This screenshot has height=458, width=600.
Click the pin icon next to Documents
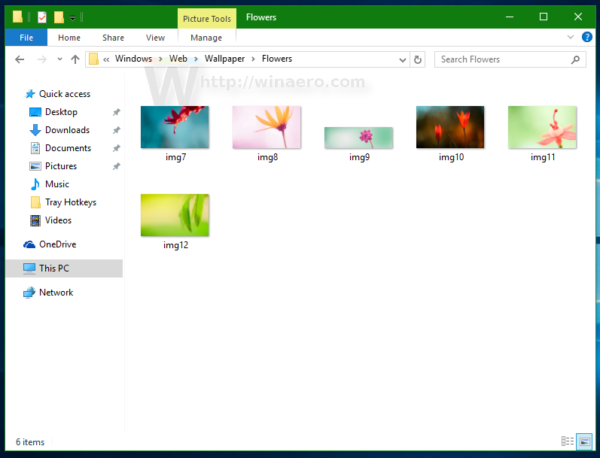(x=116, y=148)
